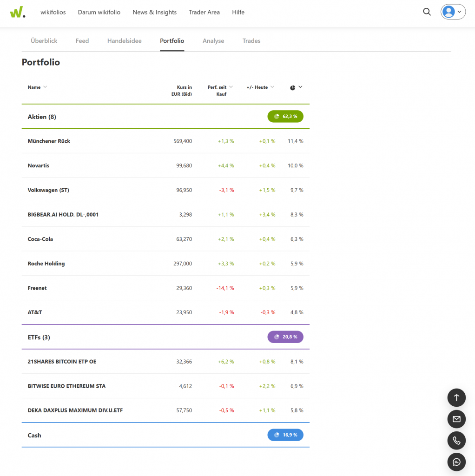Sort by Name column chevron
475x476 pixels.
click(45, 87)
